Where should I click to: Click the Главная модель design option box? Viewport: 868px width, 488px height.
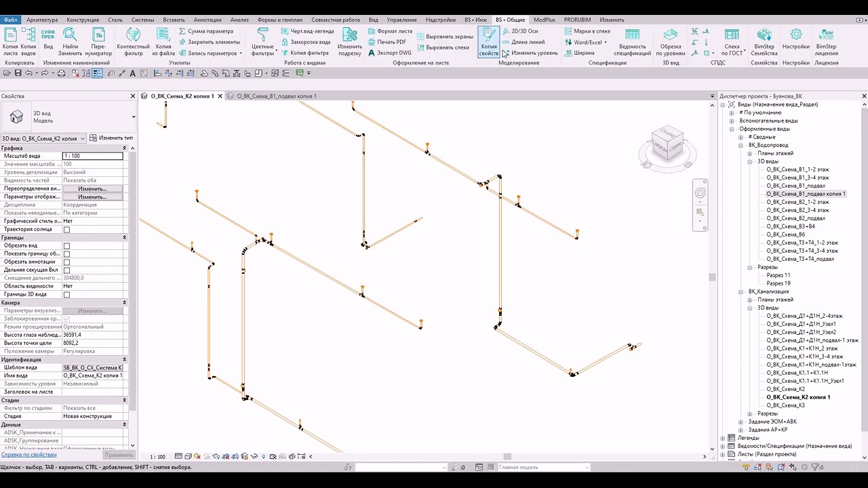[x=543, y=467]
